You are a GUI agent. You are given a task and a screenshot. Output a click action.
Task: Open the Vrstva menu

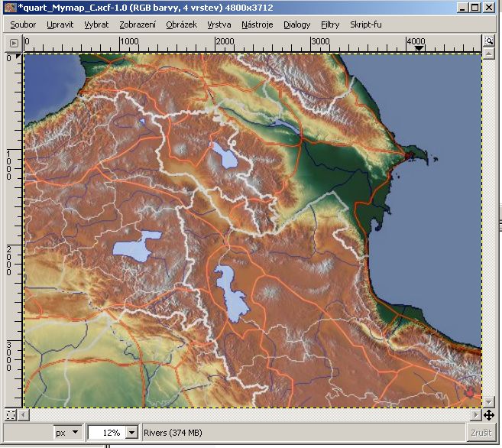(x=219, y=24)
